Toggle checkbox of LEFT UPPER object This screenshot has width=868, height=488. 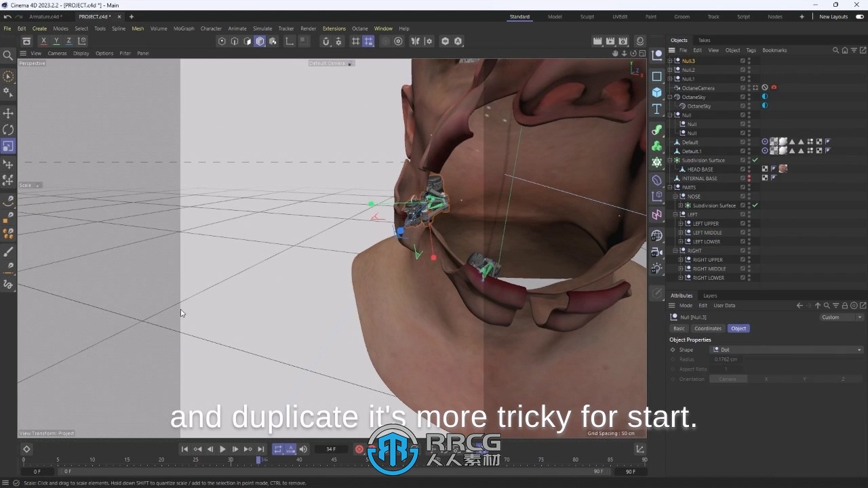[743, 224]
